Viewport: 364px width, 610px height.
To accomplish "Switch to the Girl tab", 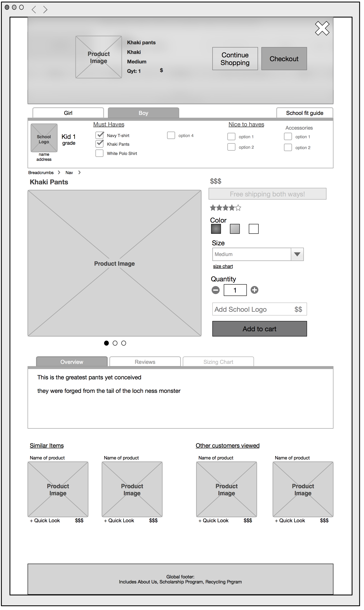I will tap(68, 113).
